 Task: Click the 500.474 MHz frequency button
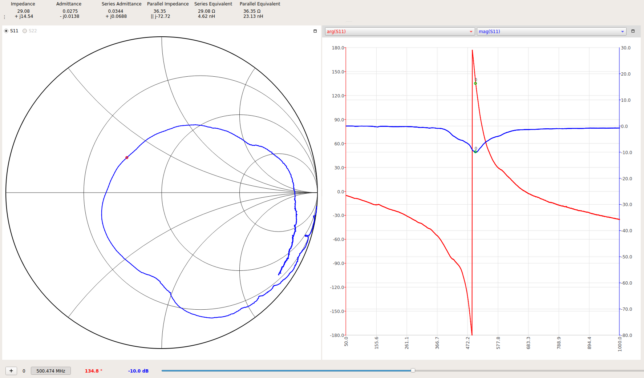pyautogui.click(x=51, y=371)
